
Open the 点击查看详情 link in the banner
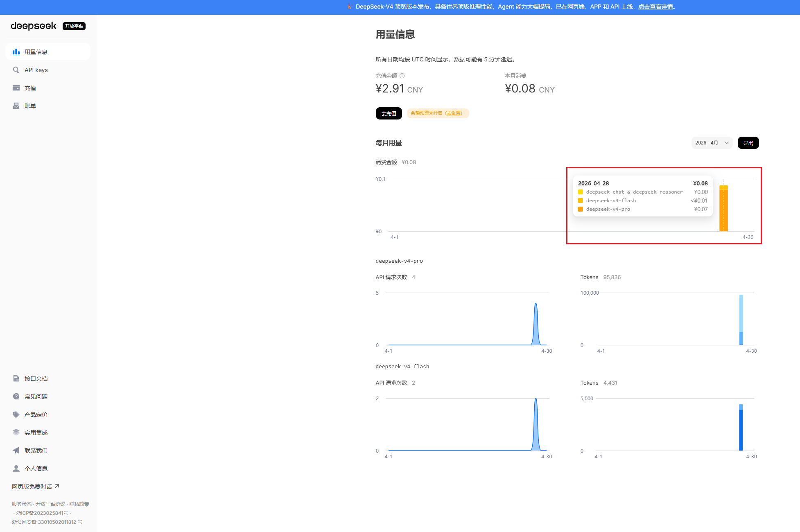(655, 7)
